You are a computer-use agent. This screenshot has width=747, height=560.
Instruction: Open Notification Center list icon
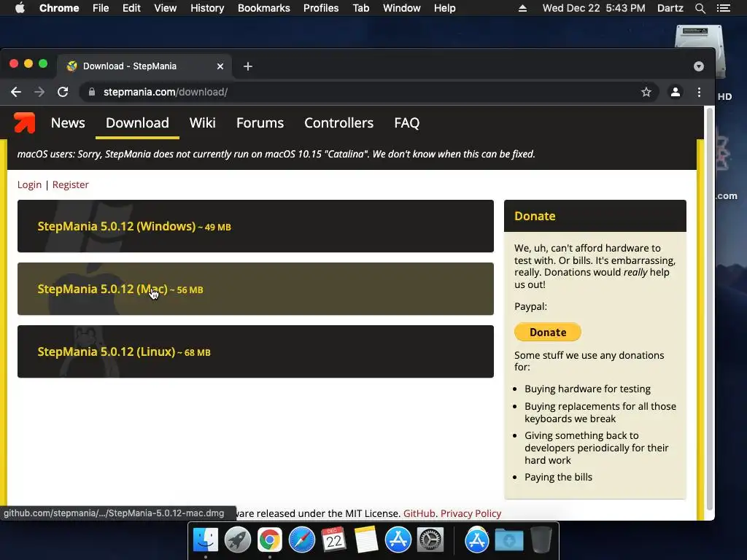click(723, 8)
